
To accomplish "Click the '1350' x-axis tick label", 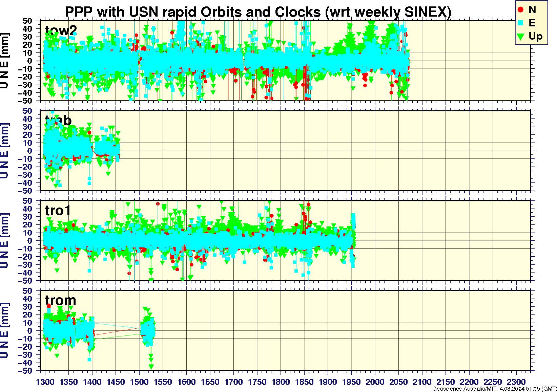I will coord(69,382).
